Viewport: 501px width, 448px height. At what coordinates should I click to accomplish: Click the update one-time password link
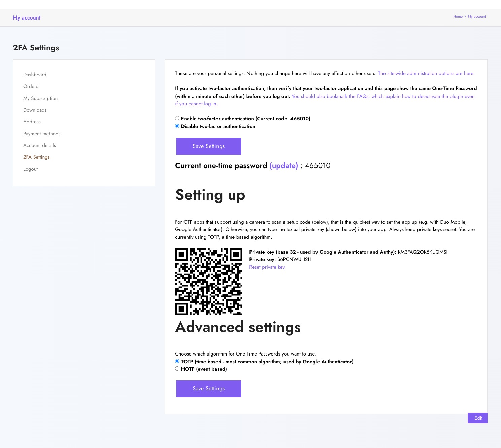click(x=284, y=166)
